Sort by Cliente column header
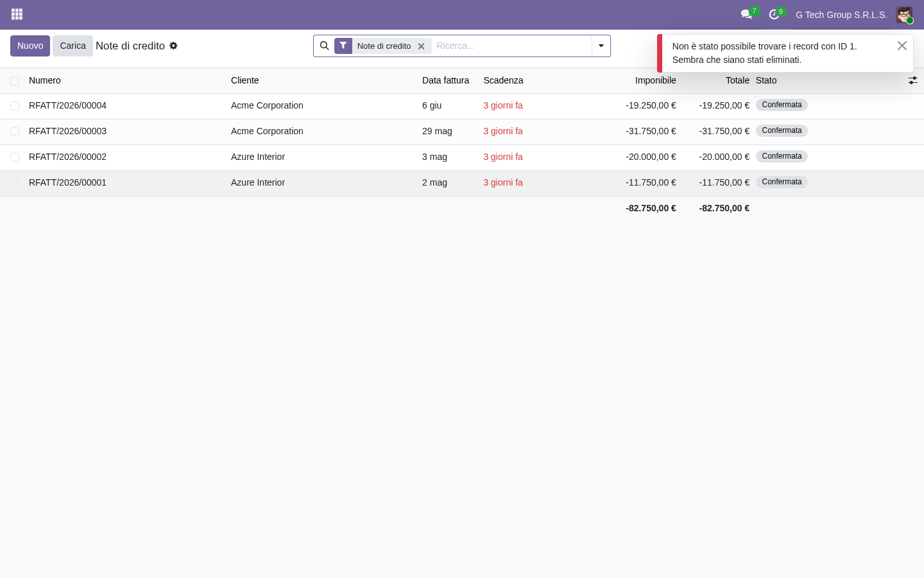Image resolution: width=924 pixels, height=578 pixels. pyautogui.click(x=245, y=80)
